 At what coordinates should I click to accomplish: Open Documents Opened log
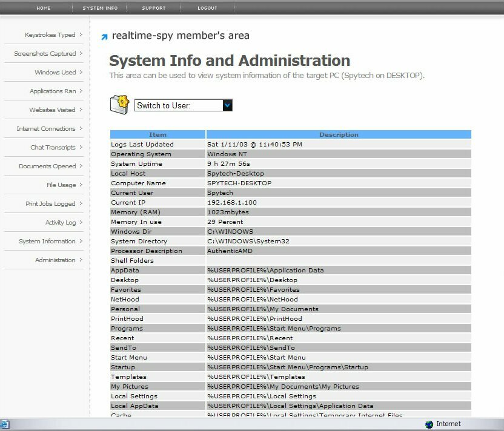(47, 166)
